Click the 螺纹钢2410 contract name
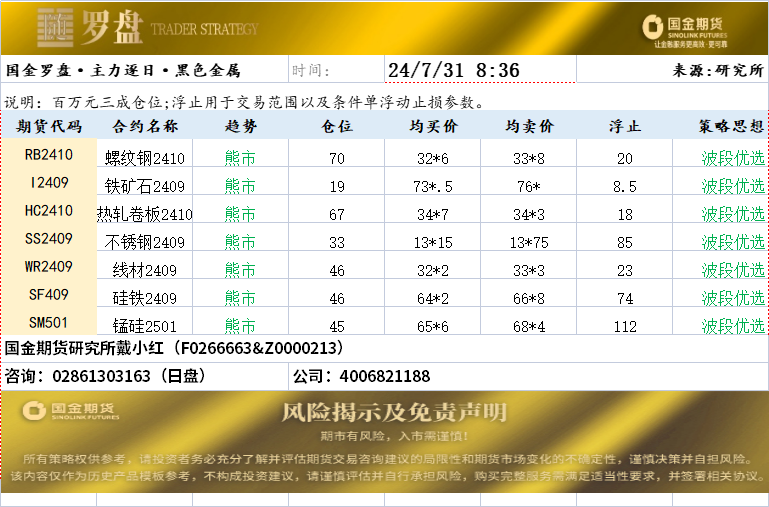Viewport: 769px width, 507px height. point(145,158)
